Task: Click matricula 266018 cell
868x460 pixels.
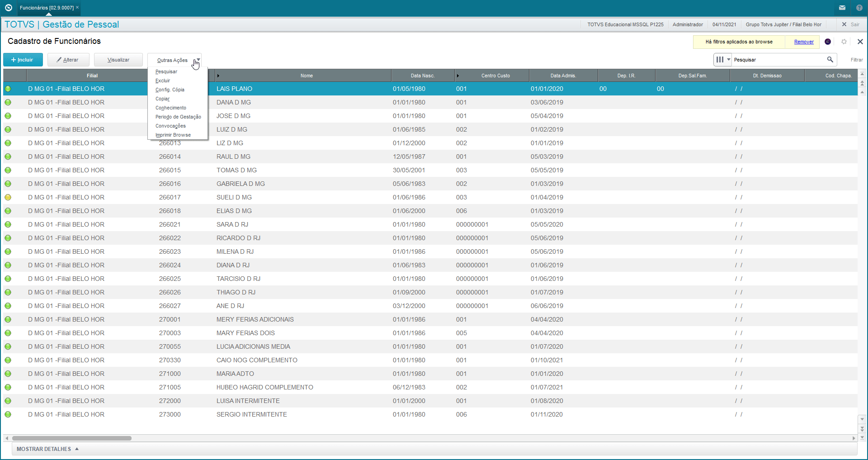Action: tap(170, 211)
